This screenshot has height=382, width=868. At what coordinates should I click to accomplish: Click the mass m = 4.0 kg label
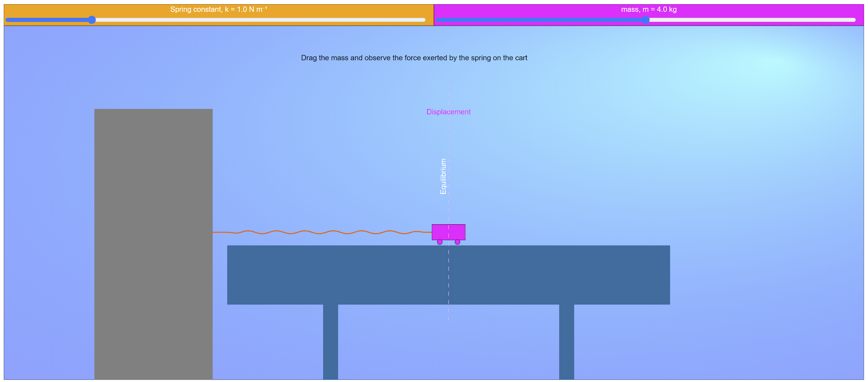click(x=649, y=9)
